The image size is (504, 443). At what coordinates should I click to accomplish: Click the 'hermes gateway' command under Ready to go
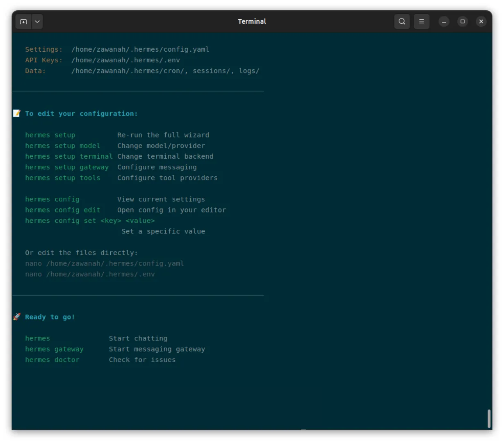54,349
